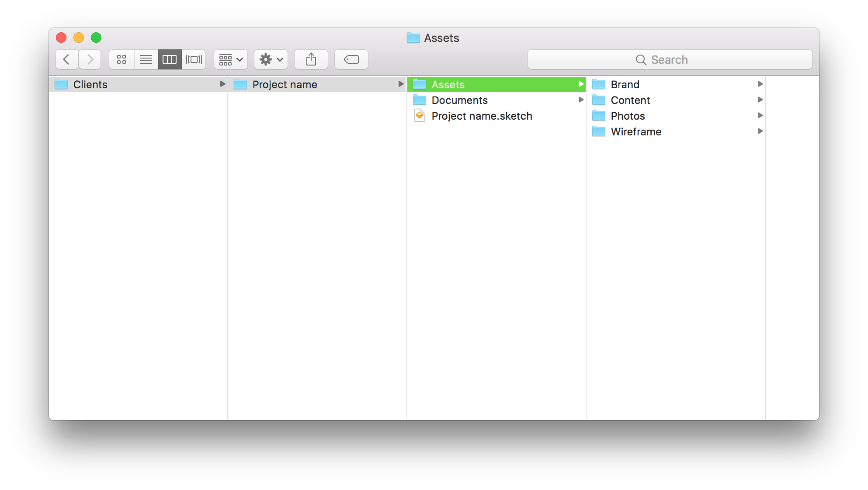Click the column view button
This screenshot has width=868, height=490.
point(170,59)
